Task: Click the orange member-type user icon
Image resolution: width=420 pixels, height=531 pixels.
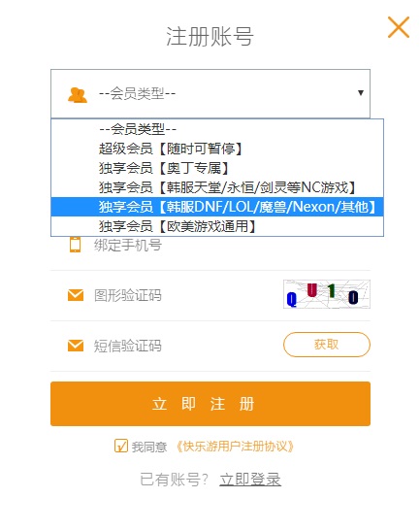Action: 78,94
